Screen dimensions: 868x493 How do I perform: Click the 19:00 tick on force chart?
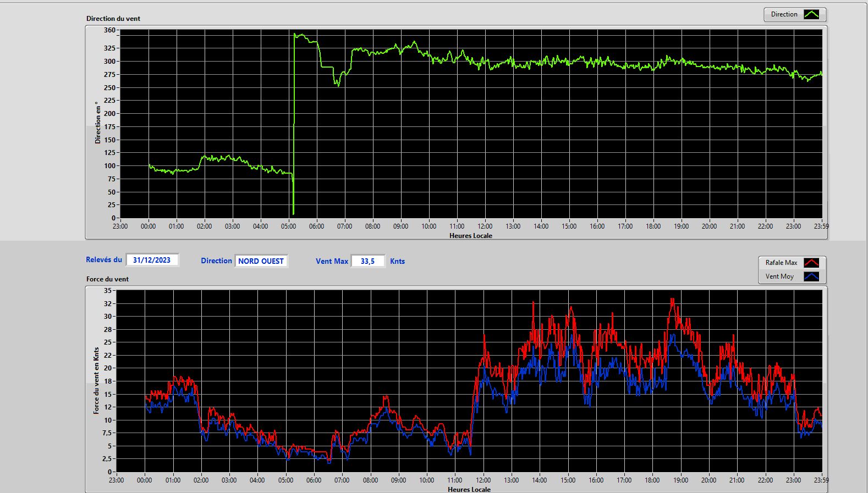680,480
